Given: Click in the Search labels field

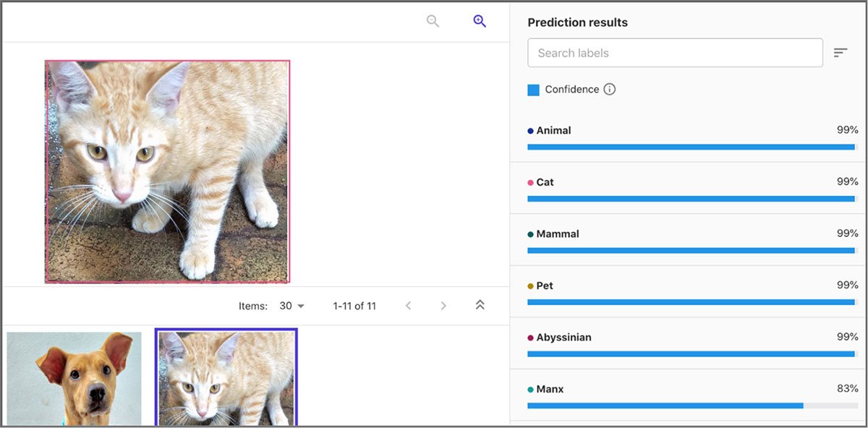Looking at the screenshot, I should pos(675,53).
